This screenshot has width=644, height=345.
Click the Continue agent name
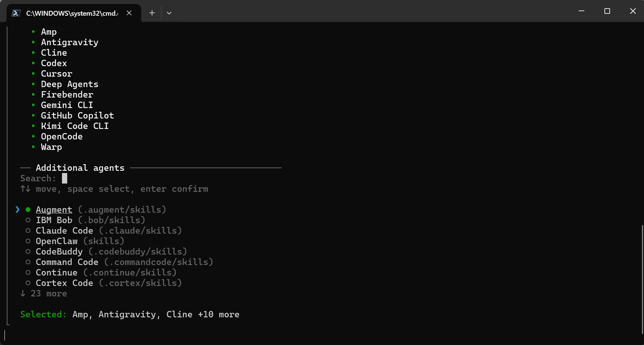(x=57, y=272)
